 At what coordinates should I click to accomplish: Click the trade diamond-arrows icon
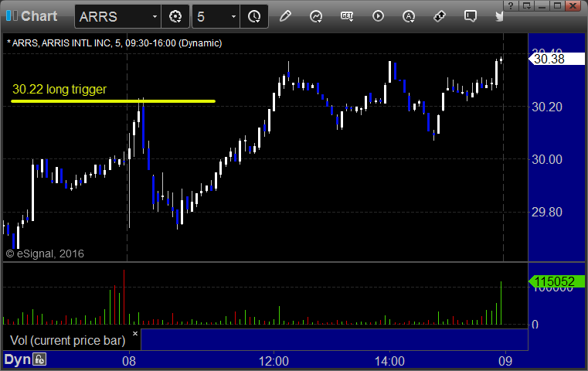pos(439,16)
